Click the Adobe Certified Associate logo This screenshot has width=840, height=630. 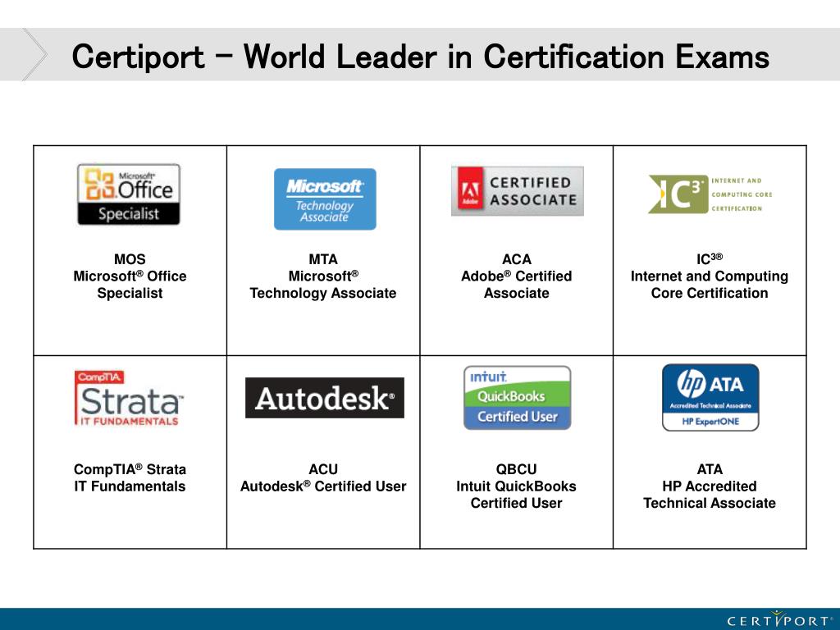coord(517,191)
